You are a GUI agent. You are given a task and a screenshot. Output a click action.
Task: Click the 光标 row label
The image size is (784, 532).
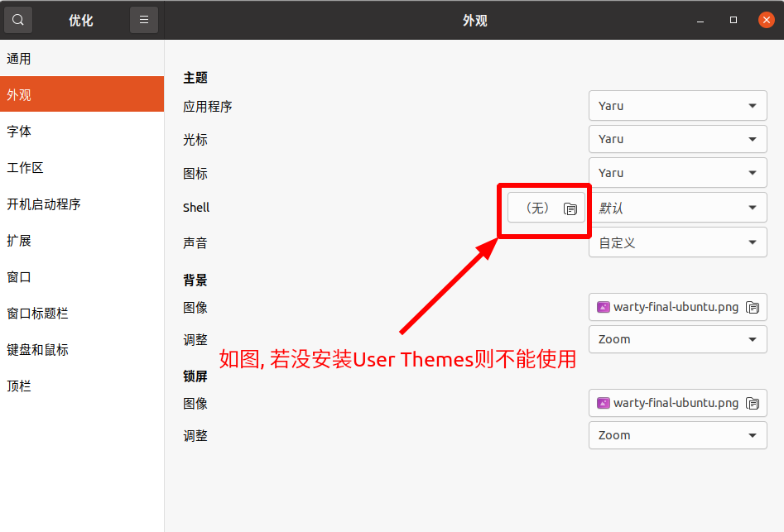tap(195, 140)
